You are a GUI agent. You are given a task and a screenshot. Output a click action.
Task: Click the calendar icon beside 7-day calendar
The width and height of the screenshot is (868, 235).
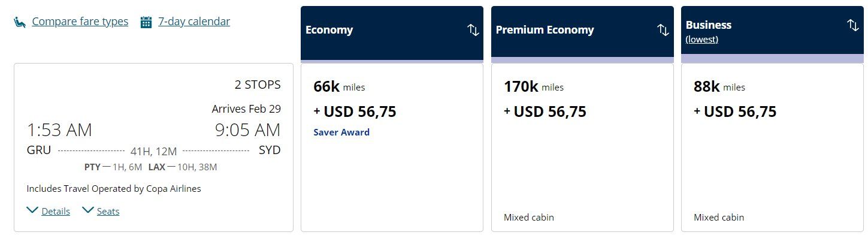146,22
